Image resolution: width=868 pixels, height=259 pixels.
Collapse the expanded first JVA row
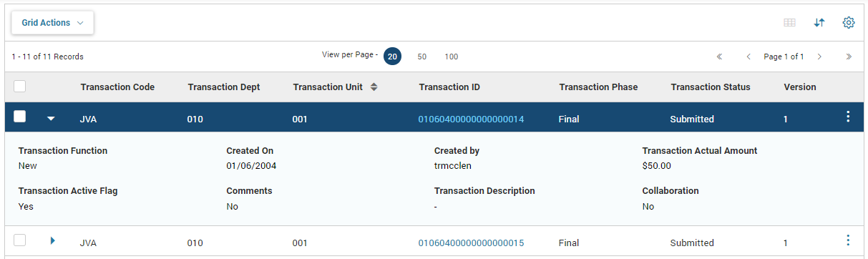pos(51,119)
